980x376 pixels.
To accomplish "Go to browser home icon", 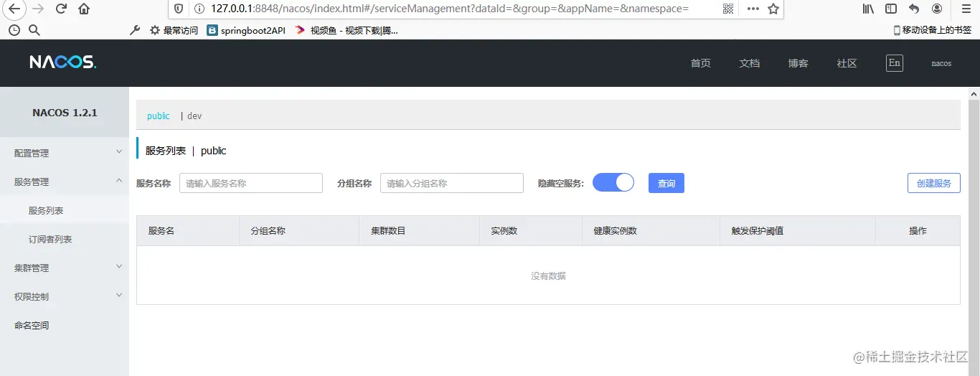I will pyautogui.click(x=84, y=9).
